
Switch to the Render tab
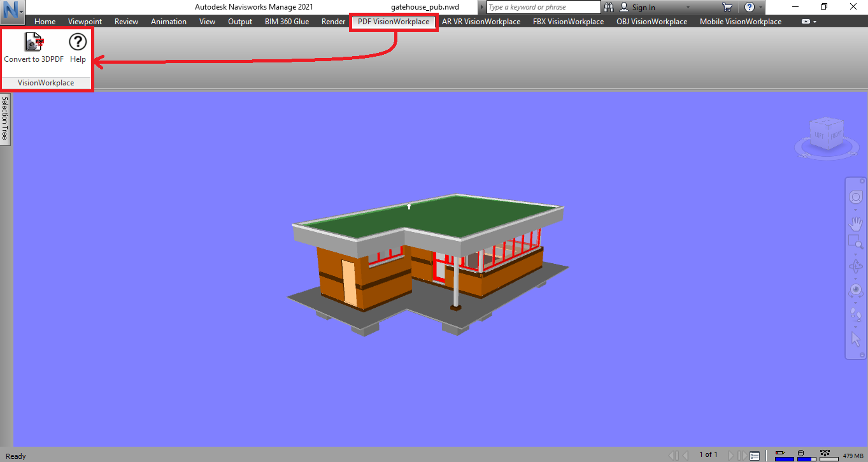[333, 22]
